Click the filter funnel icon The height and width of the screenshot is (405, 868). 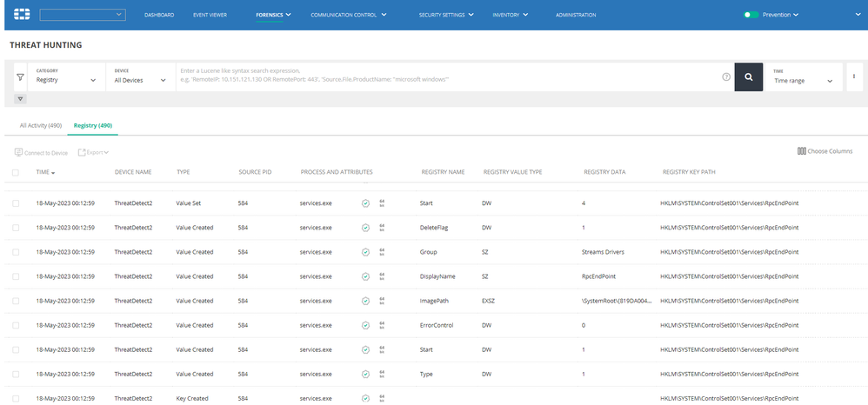20,77
